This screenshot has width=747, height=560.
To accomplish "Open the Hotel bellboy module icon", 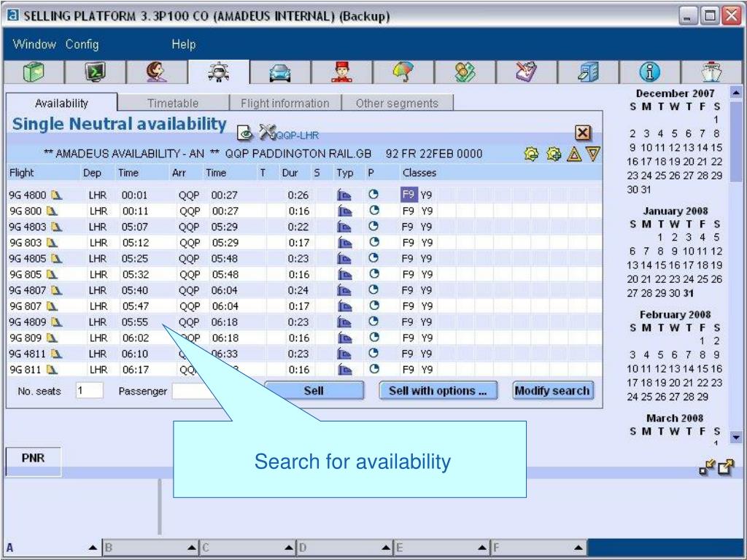I will (341, 72).
